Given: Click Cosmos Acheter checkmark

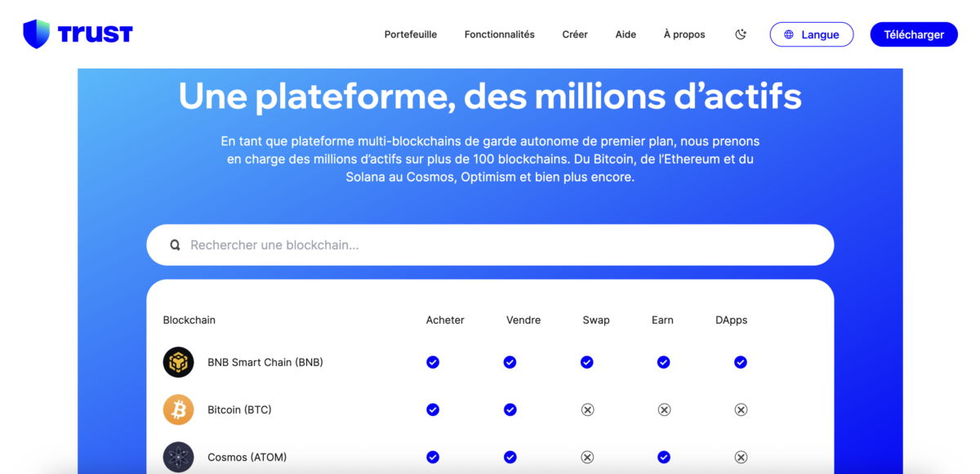Looking at the screenshot, I should [x=433, y=457].
